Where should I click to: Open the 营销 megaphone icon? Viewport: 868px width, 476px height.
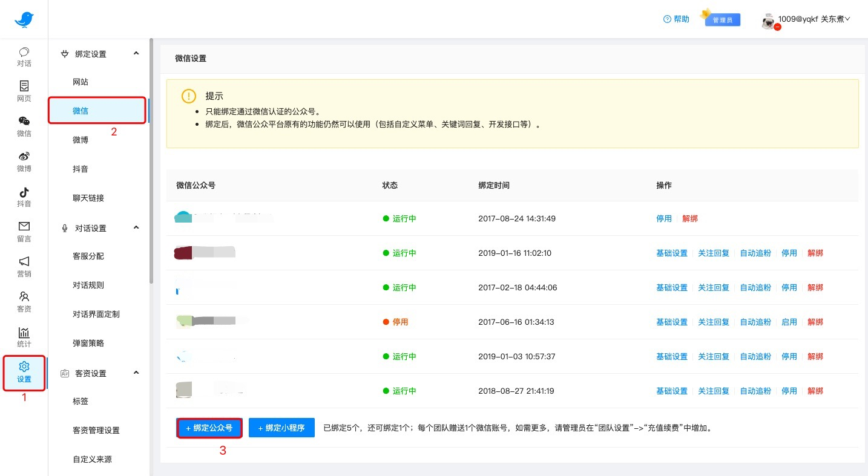click(24, 262)
